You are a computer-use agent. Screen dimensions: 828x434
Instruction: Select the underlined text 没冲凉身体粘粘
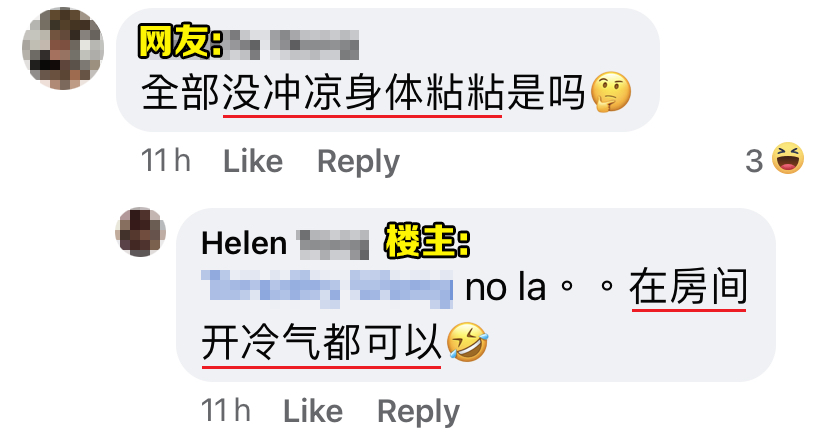[x=362, y=93]
